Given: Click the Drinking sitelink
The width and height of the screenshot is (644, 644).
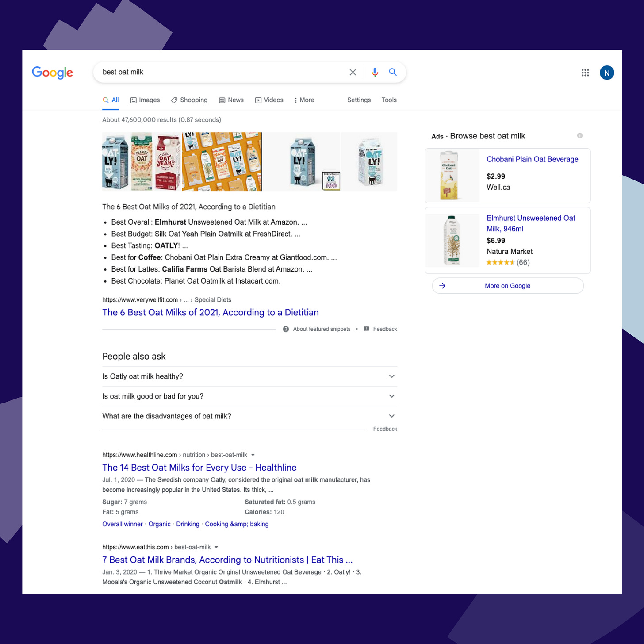Looking at the screenshot, I should (188, 524).
